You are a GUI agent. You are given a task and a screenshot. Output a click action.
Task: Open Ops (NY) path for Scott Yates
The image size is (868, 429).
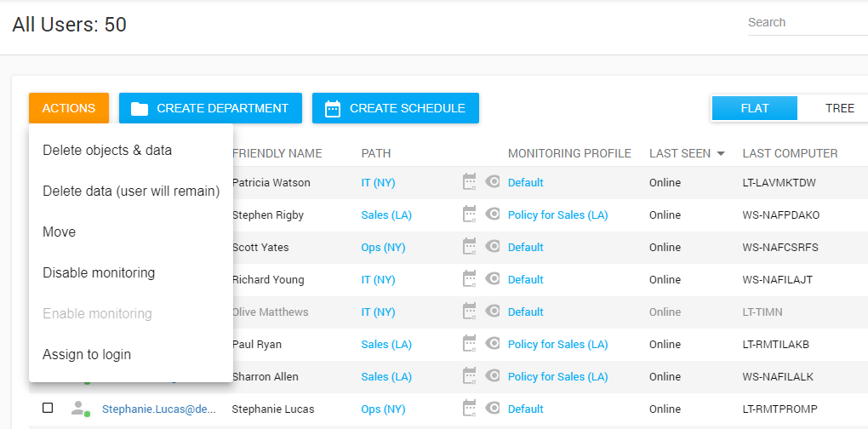383,248
